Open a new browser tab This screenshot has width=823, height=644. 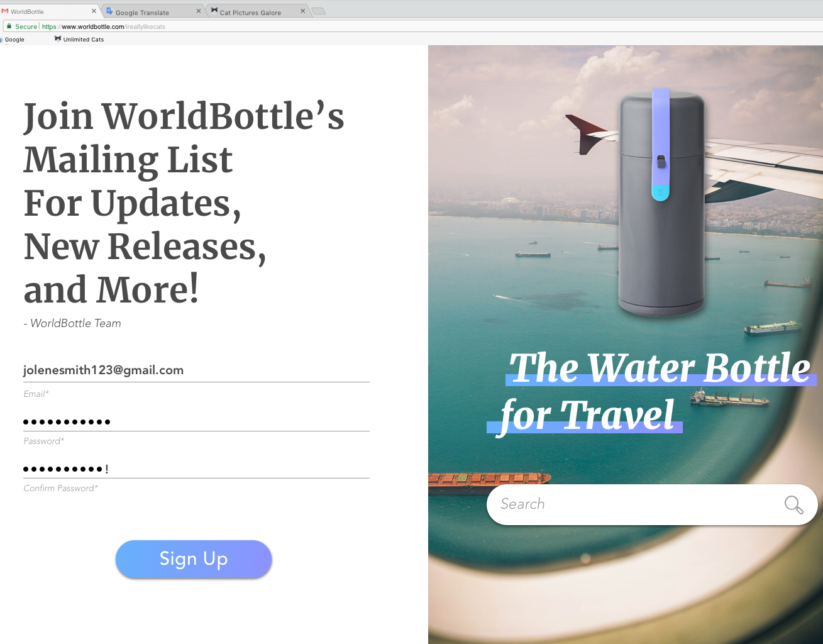(x=319, y=11)
